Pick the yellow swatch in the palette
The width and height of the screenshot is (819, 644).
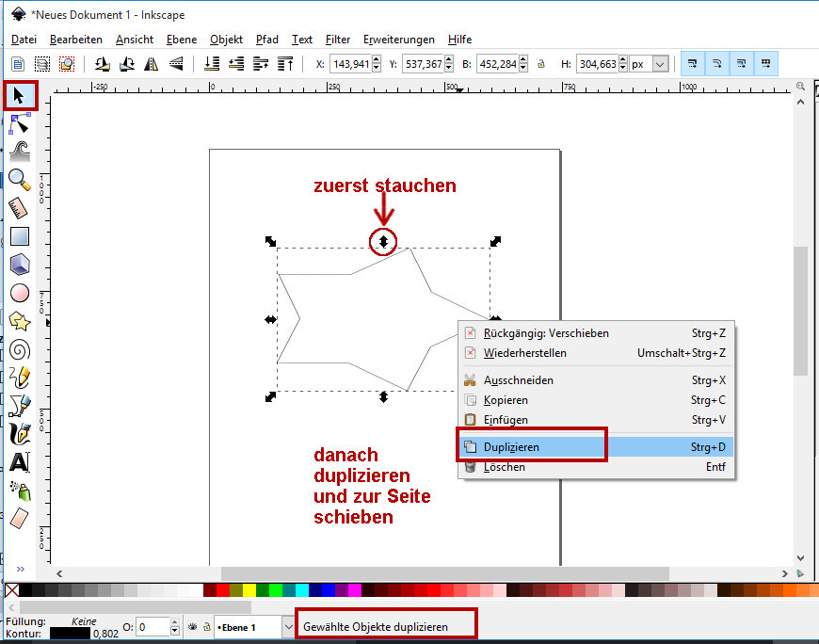[249, 590]
